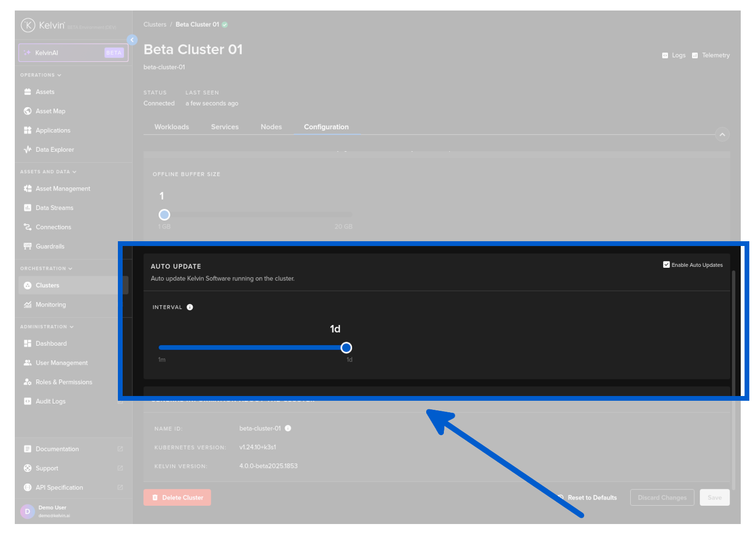This screenshot has height=535, width=756.
Task: Open Monitoring from the sidebar
Action: click(x=51, y=305)
